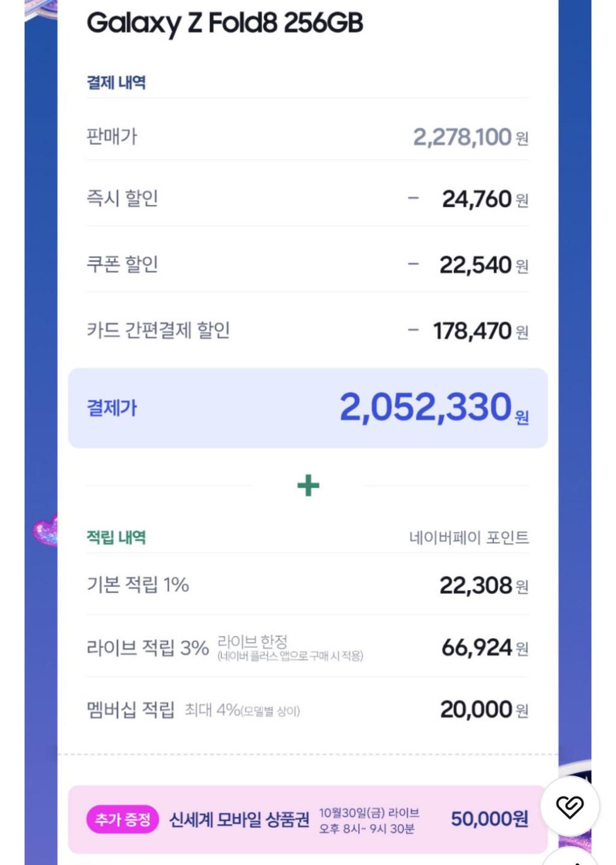The height and width of the screenshot is (865, 616).
Task: Select the 적립 내역 section header
Action: (116, 537)
